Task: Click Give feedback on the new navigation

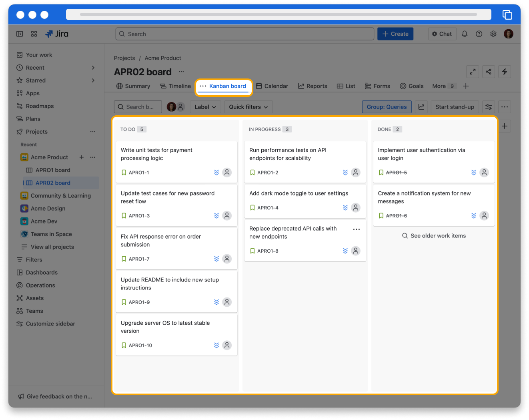Action: point(55,396)
